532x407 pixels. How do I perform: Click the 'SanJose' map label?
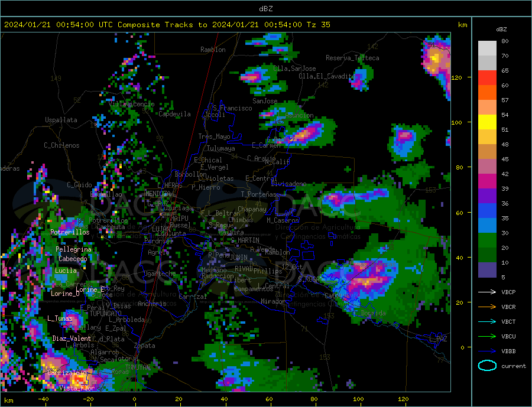[265, 101]
